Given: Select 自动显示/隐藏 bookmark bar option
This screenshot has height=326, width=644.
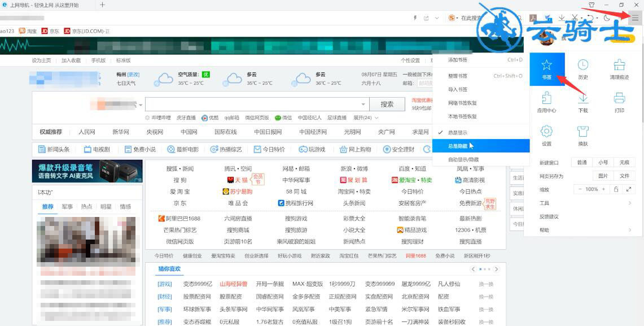Looking at the screenshot, I should click(480, 159).
